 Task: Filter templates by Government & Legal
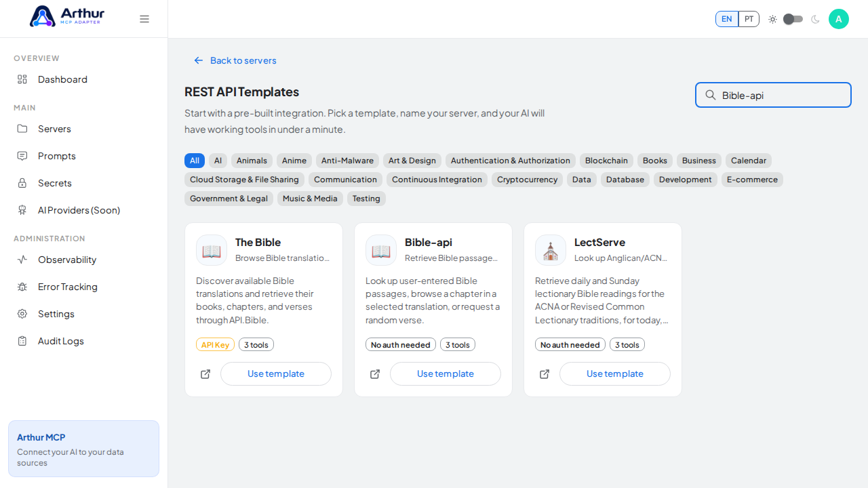[x=229, y=199]
